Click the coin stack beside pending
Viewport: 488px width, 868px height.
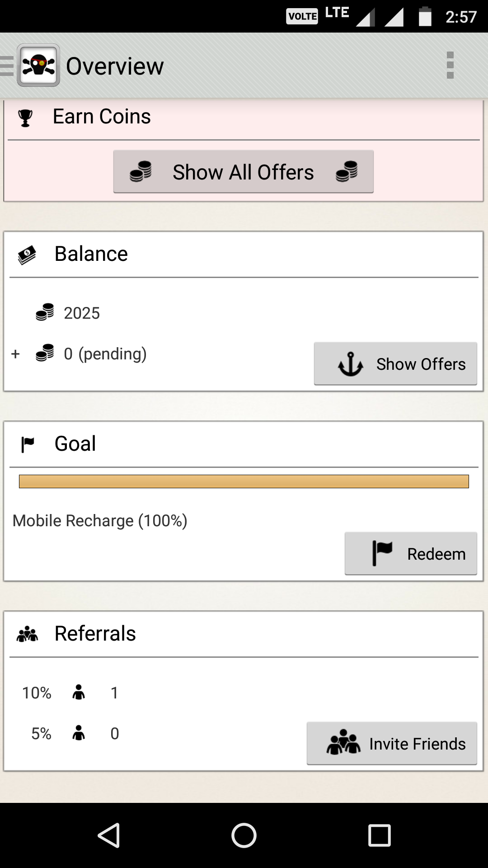(45, 353)
